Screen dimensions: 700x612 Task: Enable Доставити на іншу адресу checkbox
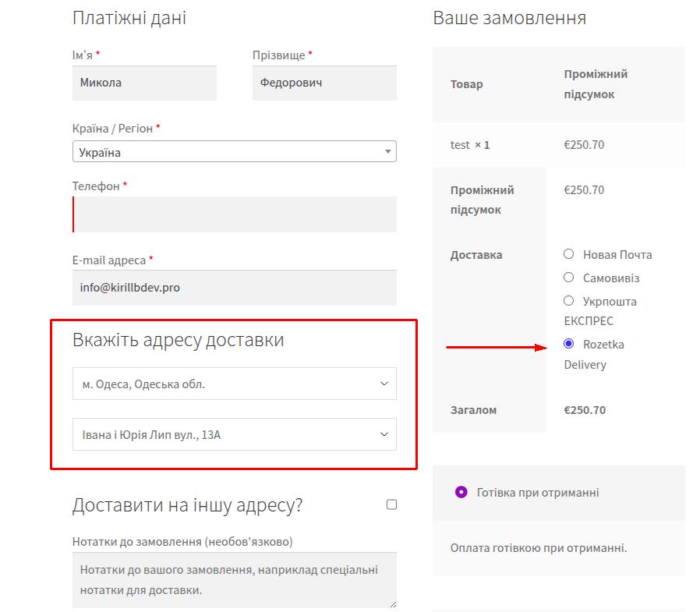point(391,504)
